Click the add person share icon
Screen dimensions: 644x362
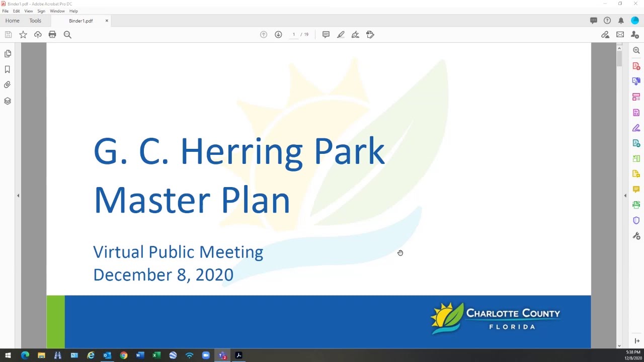pyautogui.click(x=635, y=35)
